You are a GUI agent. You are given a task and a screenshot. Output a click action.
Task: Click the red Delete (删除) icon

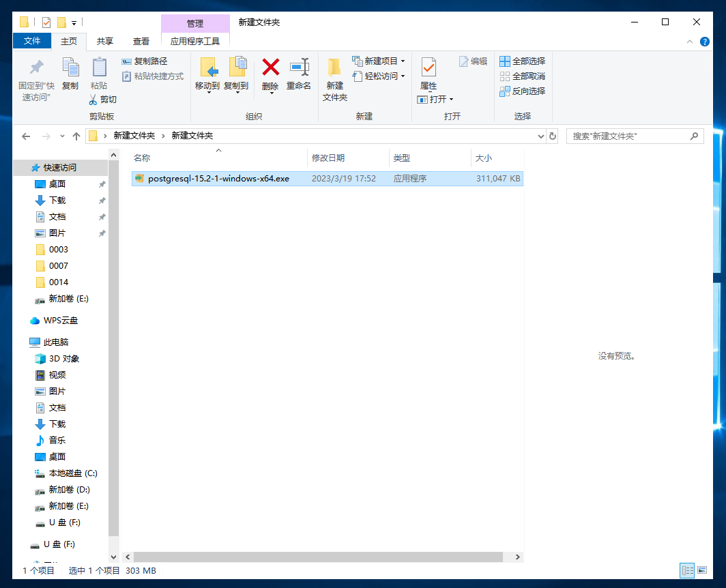click(271, 68)
